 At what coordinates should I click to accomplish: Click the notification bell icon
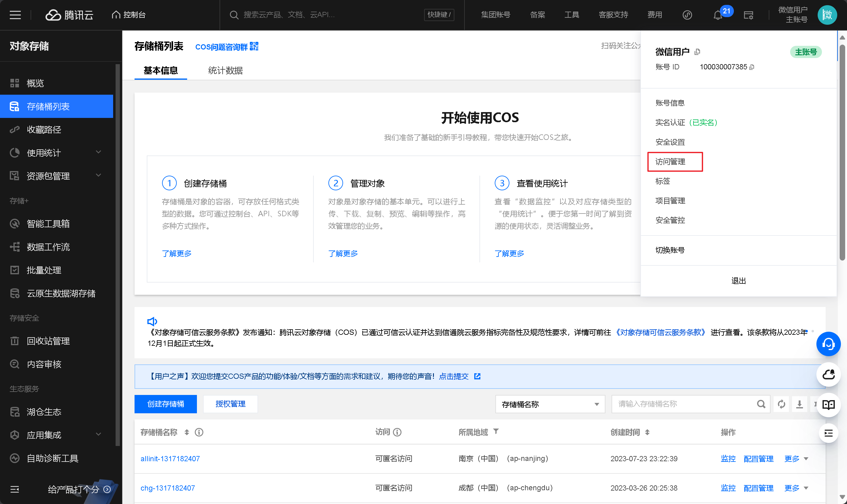pos(717,15)
